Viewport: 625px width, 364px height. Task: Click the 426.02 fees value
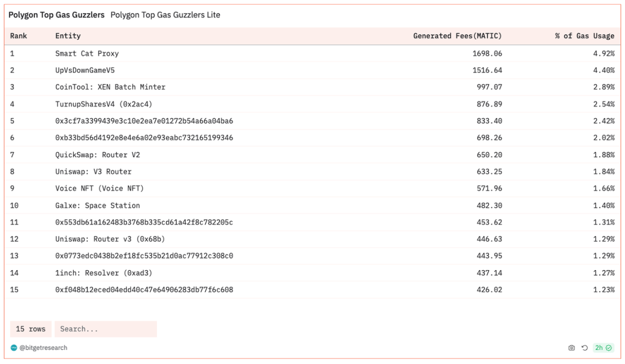tap(489, 290)
